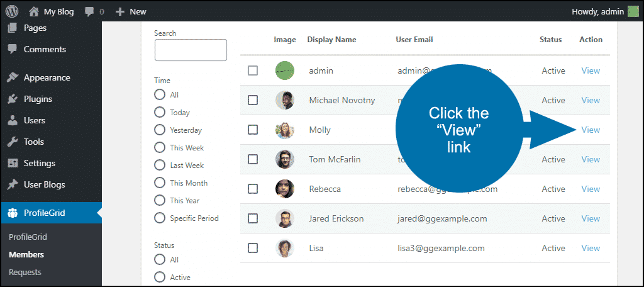
Task: Click the ProfileGrid group icon
Action: tap(13, 213)
